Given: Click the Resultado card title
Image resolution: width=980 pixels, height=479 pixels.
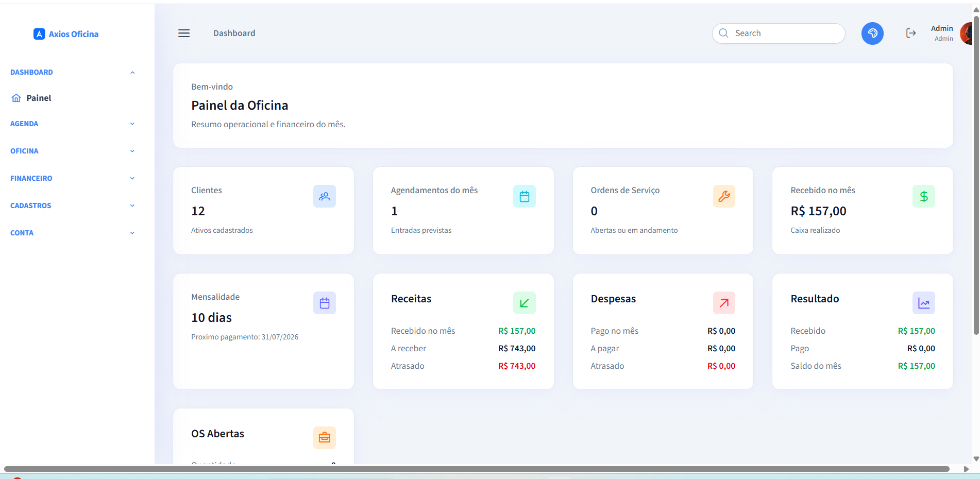Looking at the screenshot, I should tap(815, 299).
